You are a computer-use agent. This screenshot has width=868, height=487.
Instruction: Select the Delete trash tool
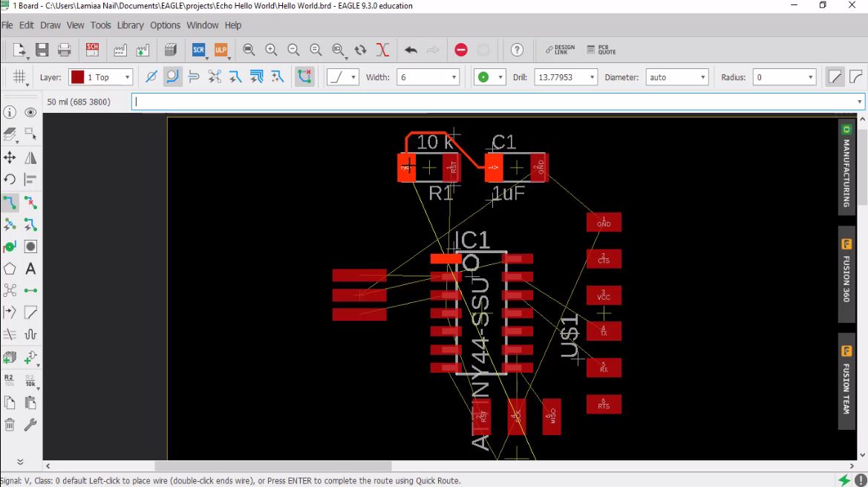click(10, 425)
